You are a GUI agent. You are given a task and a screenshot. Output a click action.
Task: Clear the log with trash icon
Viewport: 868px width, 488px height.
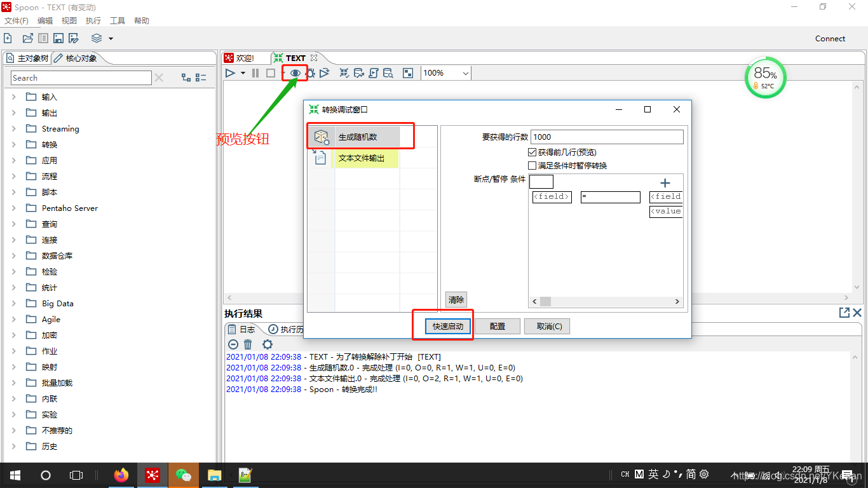pos(248,344)
